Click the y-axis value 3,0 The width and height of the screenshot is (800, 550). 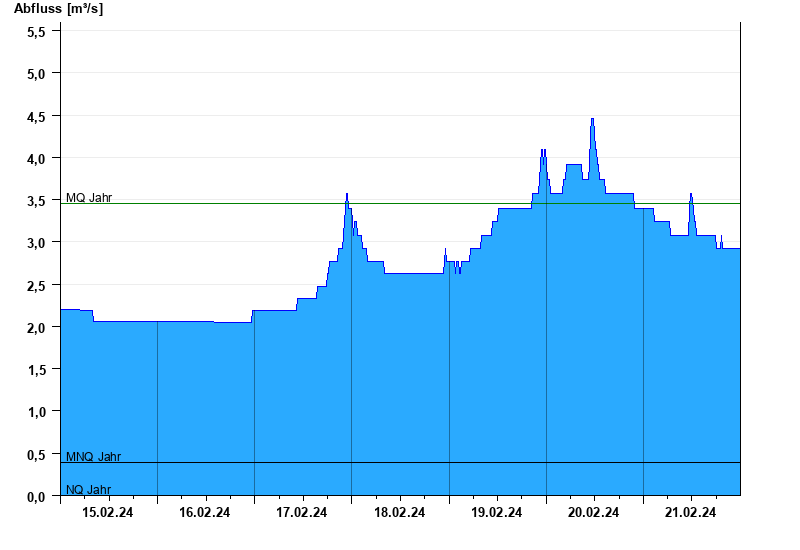(36, 243)
